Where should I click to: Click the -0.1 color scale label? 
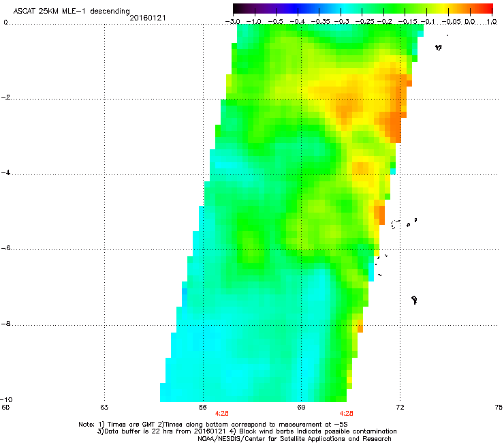coord(428,22)
